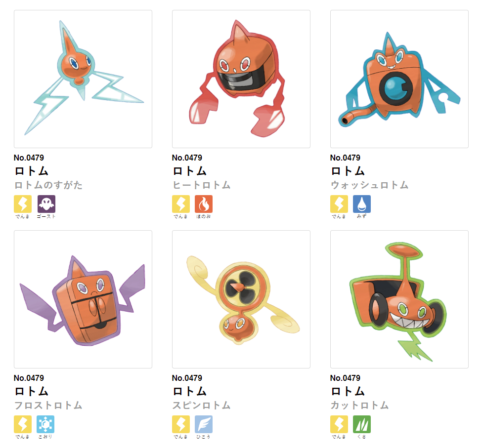The image size is (483, 448).
Task: Click the ウォッシュロトム form name text
Action: (369, 185)
